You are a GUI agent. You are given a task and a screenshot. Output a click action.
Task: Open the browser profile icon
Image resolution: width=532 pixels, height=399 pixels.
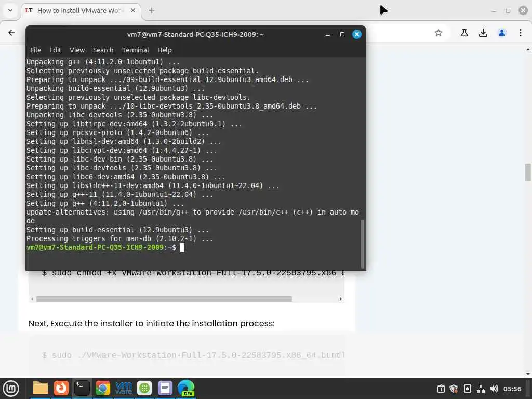click(502, 33)
